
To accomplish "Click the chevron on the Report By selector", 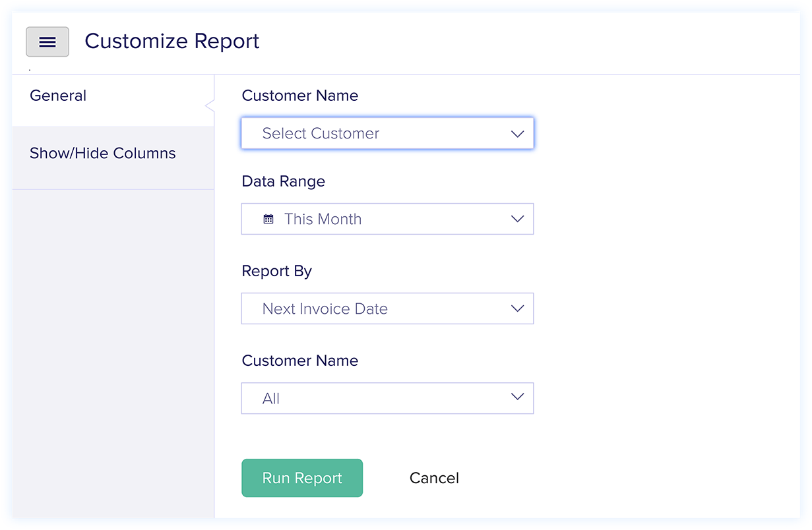I will (517, 308).
